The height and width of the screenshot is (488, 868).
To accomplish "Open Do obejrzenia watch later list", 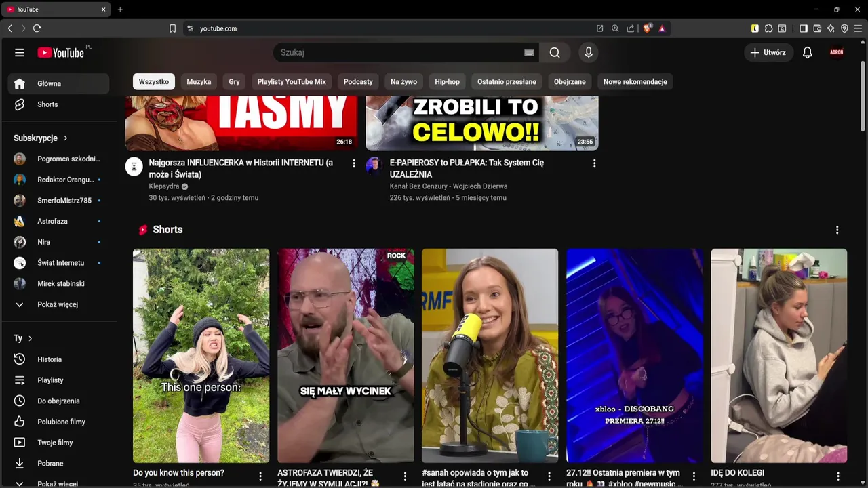I will click(58, 401).
